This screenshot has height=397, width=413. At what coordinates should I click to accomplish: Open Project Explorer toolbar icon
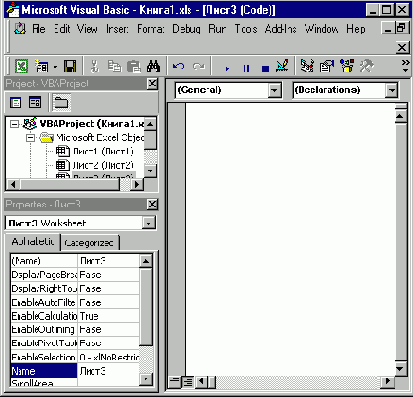point(307,66)
